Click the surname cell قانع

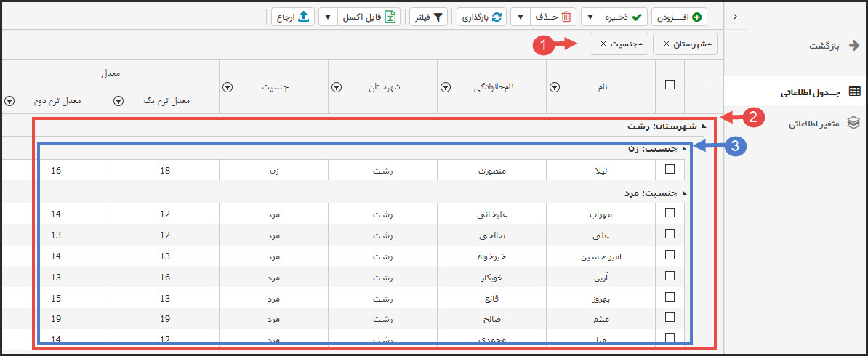click(491, 299)
